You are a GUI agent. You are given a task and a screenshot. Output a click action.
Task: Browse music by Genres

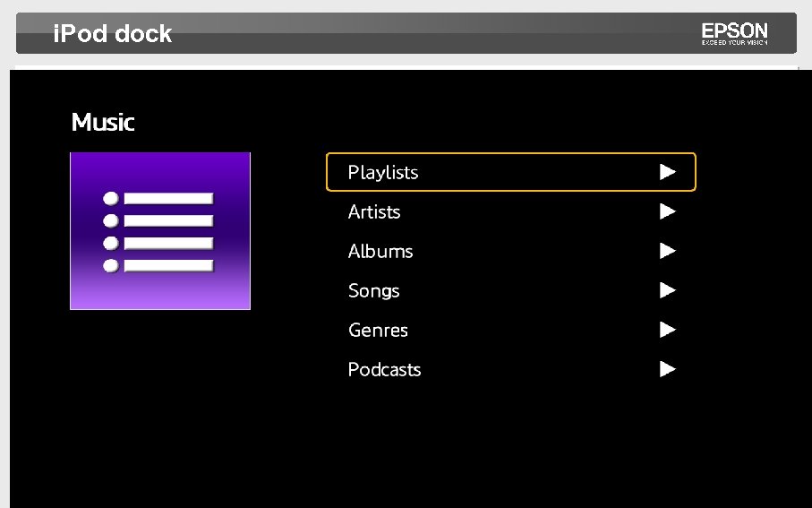tap(378, 331)
